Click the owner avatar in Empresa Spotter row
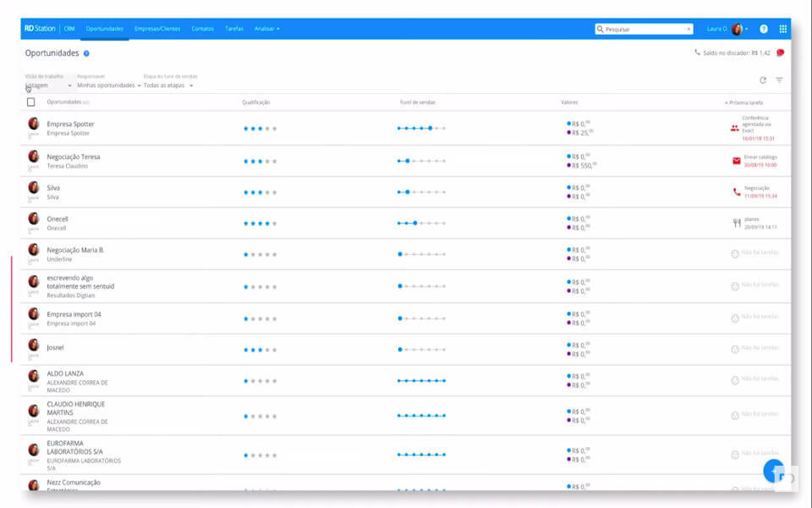Image resolution: width=812 pixels, height=508 pixels. click(x=34, y=124)
